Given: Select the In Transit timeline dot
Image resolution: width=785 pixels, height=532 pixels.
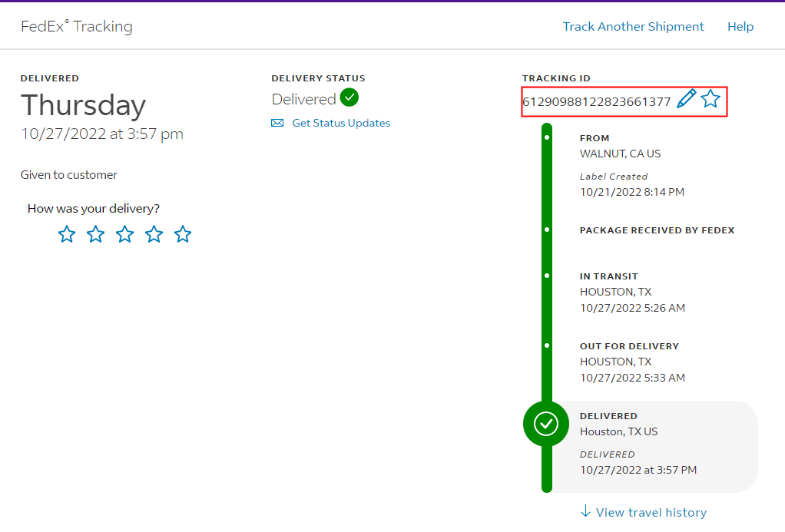Looking at the screenshot, I should (546, 276).
